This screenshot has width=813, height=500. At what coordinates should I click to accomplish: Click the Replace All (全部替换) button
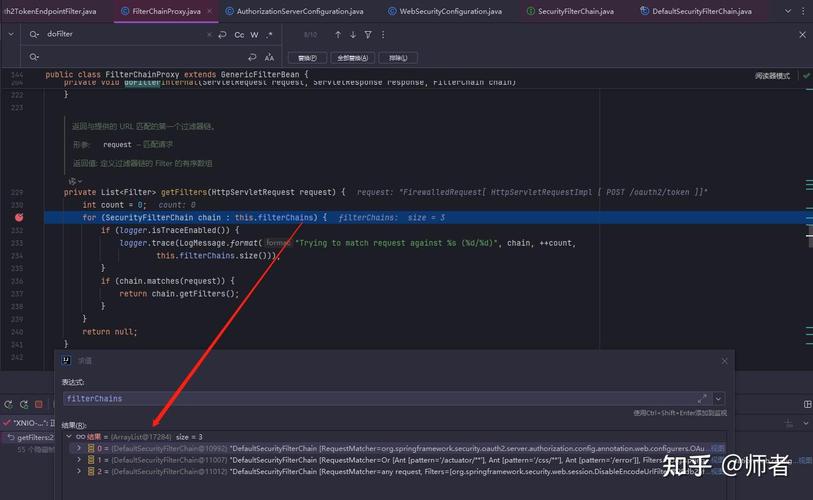353,58
